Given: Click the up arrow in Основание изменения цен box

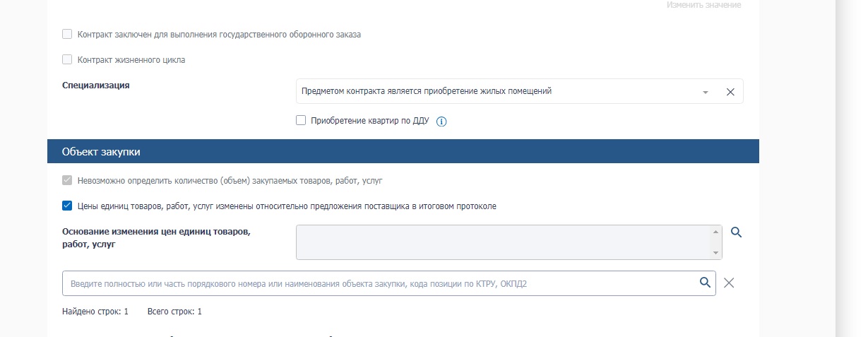Looking at the screenshot, I should click(x=717, y=232).
